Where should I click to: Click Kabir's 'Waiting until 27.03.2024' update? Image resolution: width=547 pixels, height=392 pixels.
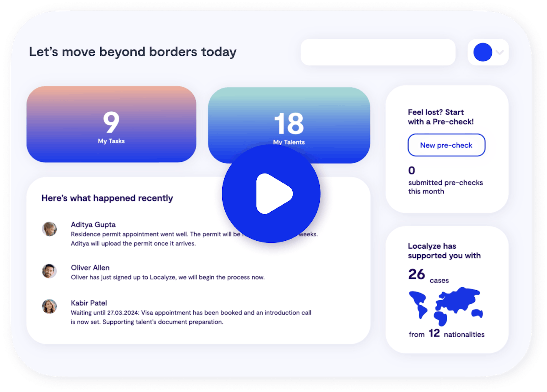click(x=191, y=317)
